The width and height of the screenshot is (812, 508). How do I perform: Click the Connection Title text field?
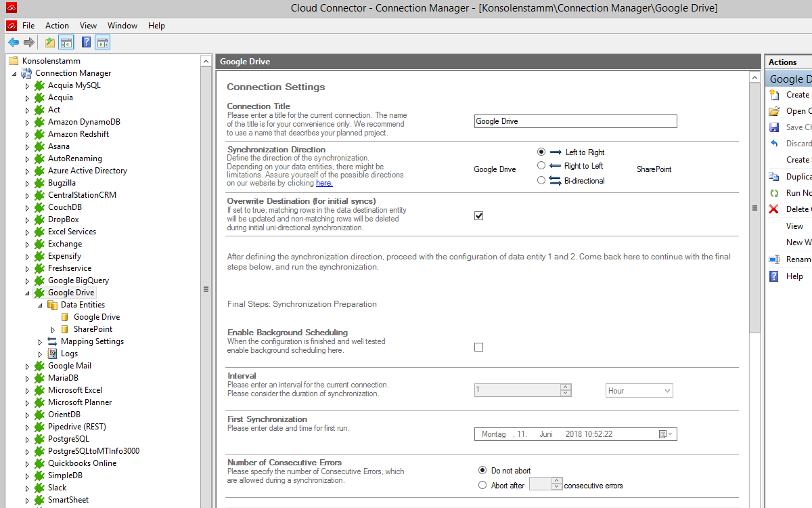point(575,121)
